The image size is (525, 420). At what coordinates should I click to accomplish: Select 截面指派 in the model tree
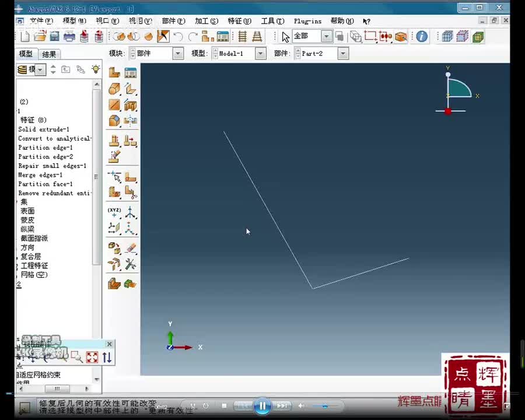pyautogui.click(x=34, y=238)
